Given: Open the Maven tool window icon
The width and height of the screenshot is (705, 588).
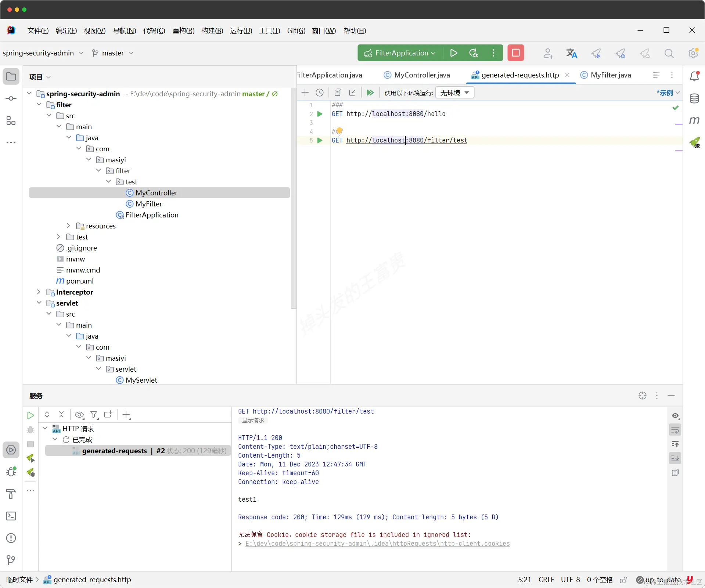Looking at the screenshot, I should [x=694, y=120].
